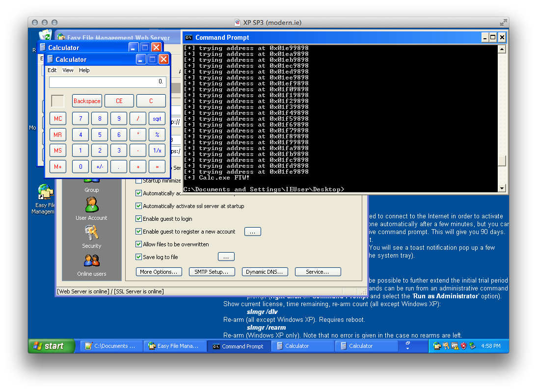The height and width of the screenshot is (392, 537).
Task: Click digit 7 in Calculator
Action: pos(81,119)
